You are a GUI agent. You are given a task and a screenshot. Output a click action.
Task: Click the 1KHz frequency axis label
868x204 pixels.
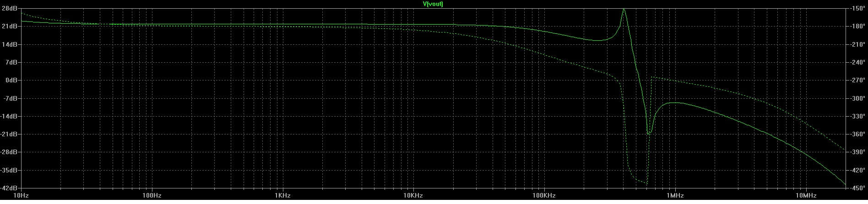pyautogui.click(x=282, y=196)
